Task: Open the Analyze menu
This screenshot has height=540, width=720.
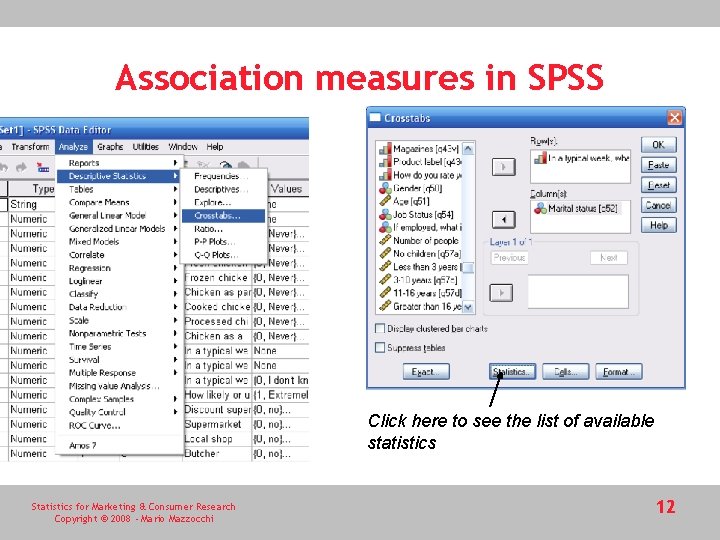Action: (73, 147)
